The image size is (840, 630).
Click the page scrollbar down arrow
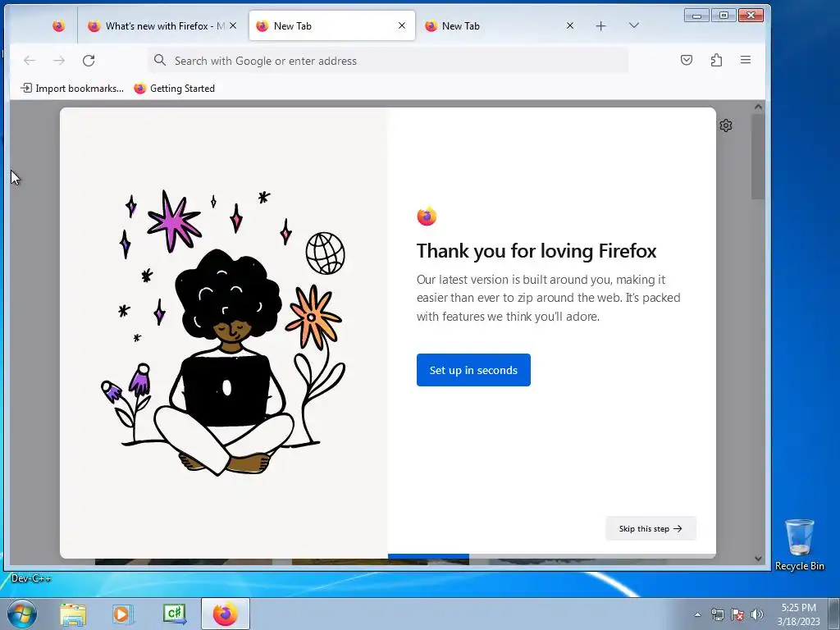[x=758, y=558]
